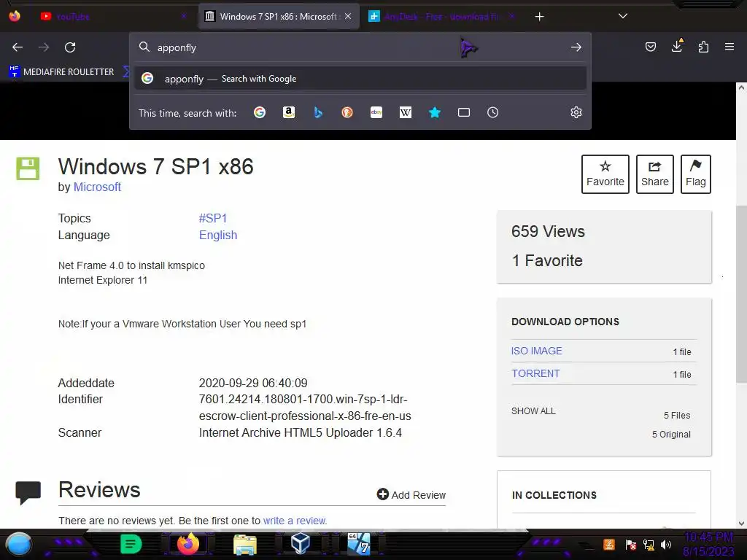Viewport: 747px width, 560px height.
Task: Open the Action Center flag tray icon
Action: click(x=631, y=545)
